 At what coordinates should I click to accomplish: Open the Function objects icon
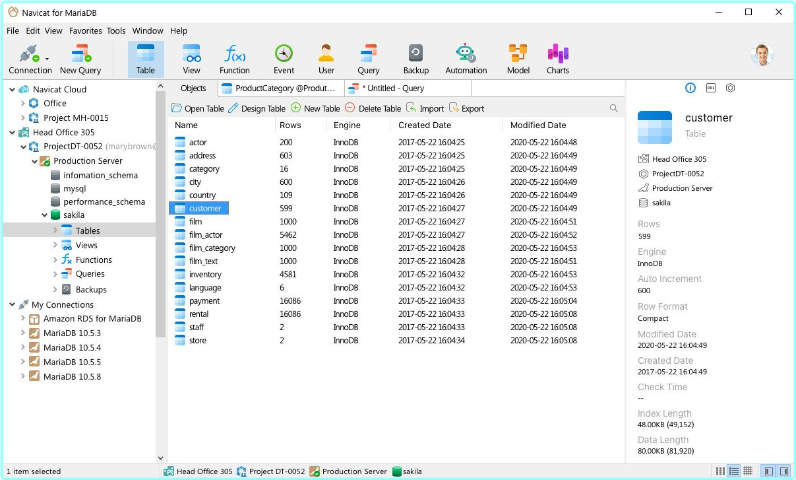click(x=235, y=57)
